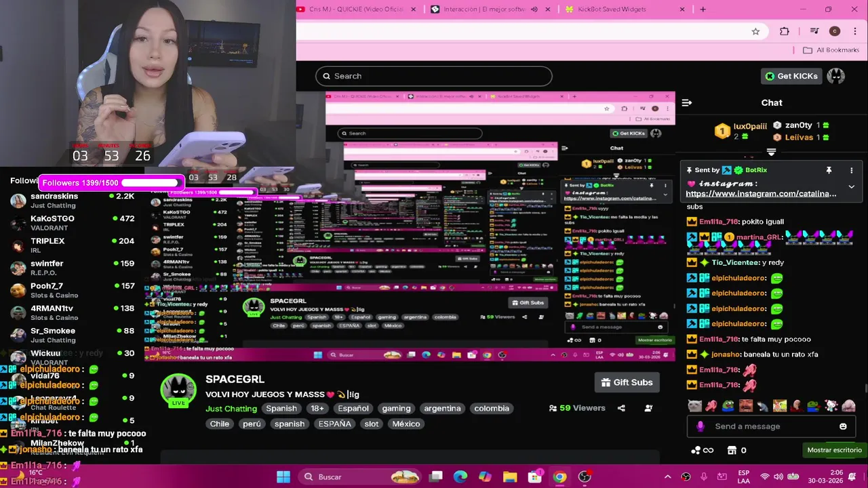Viewport: 868px width, 488px height.
Task: Expand the pinned message chevron
Action: coord(851,187)
